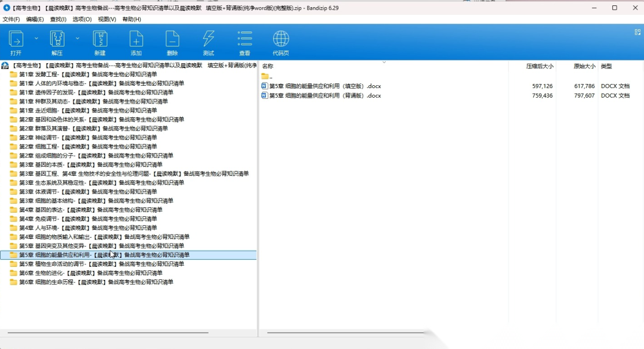Click the 添加 (Add) toolbar icon
The height and width of the screenshot is (349, 644).
pos(136,40)
